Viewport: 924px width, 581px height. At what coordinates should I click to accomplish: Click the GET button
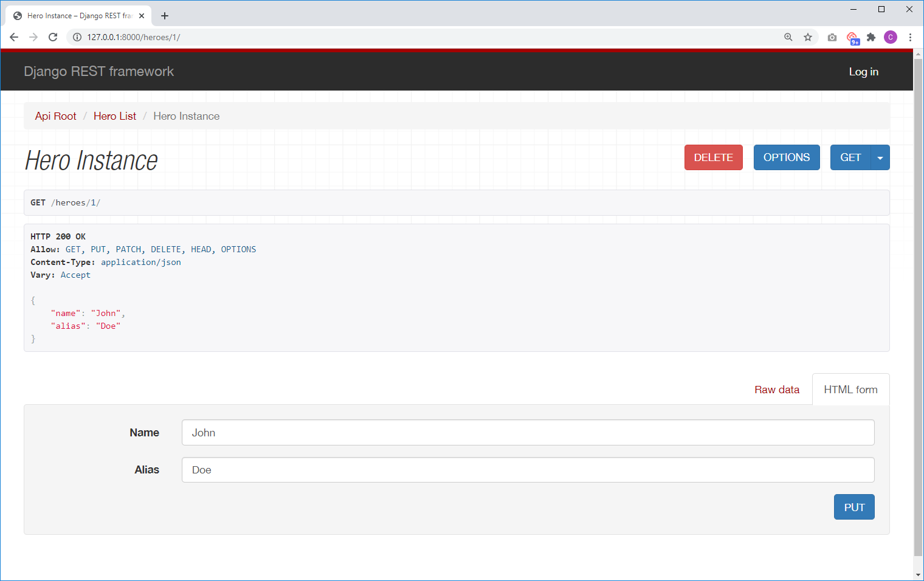point(850,157)
